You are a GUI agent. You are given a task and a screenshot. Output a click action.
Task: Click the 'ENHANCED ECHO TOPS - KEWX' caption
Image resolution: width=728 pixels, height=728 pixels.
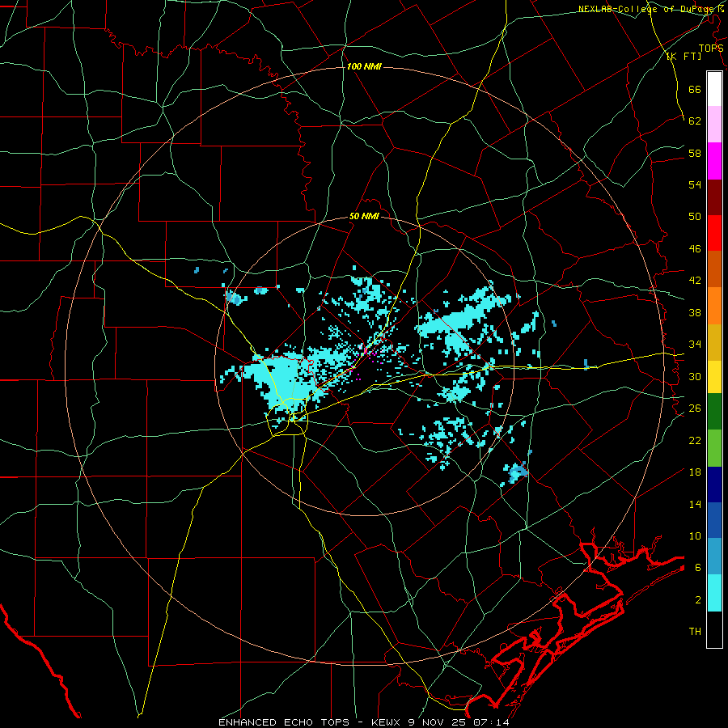[308, 722]
